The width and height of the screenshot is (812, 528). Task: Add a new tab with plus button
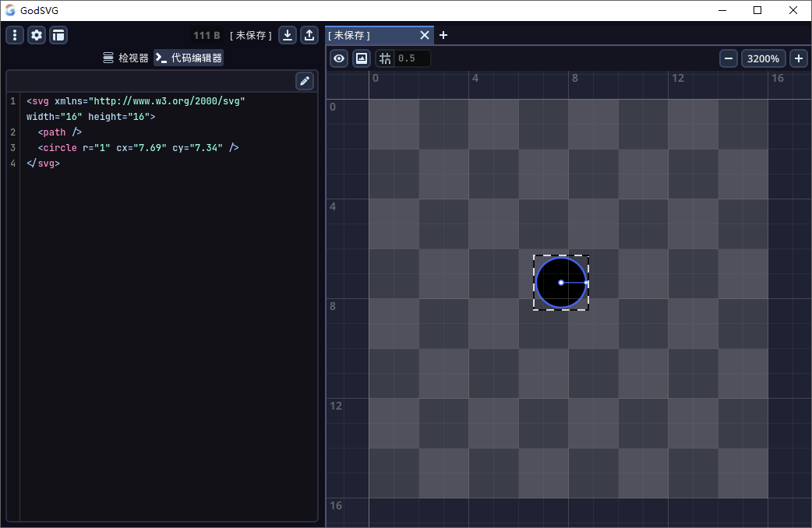(x=443, y=35)
